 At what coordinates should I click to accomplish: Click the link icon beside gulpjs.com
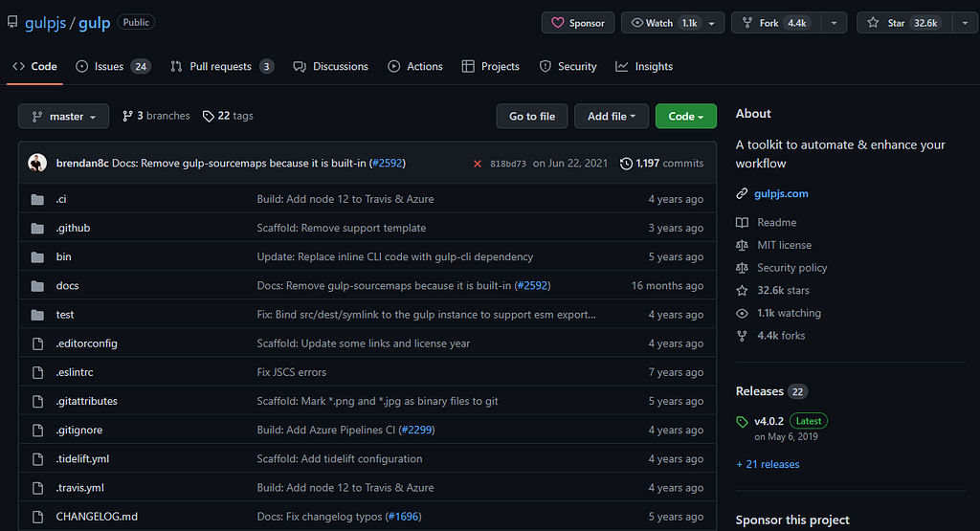coord(742,193)
